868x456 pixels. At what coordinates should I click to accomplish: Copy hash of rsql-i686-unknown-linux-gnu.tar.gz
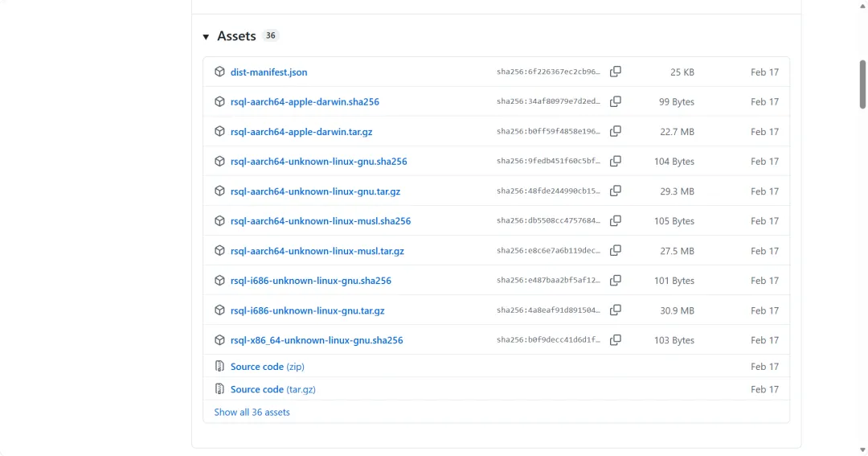pos(616,310)
